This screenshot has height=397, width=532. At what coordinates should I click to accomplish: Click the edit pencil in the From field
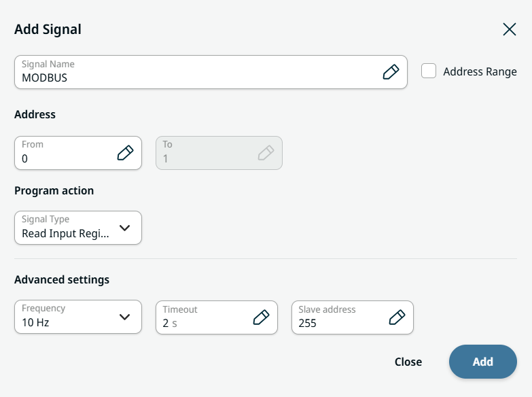coord(125,153)
